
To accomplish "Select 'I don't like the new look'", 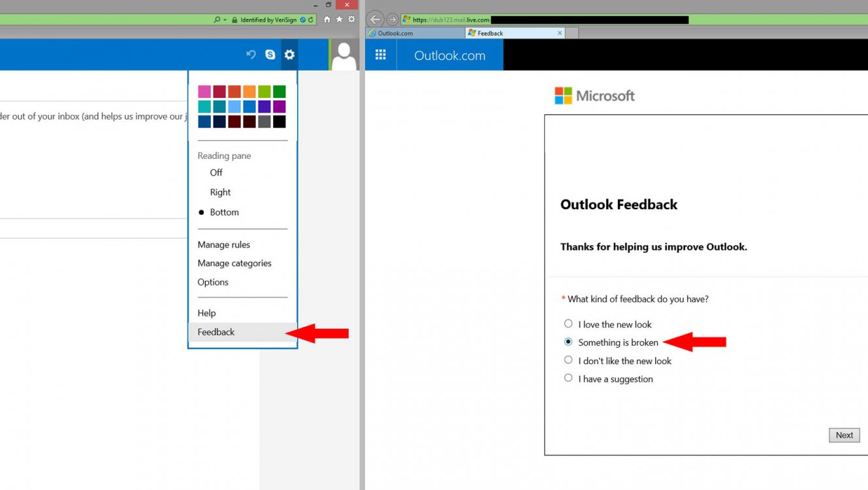I will pyautogui.click(x=568, y=360).
